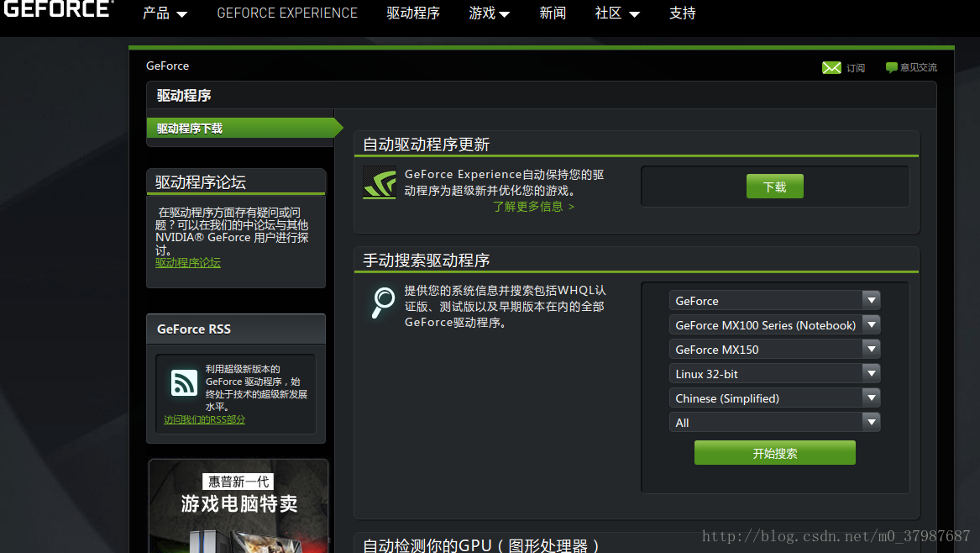Click the 订阅 link
The height and width of the screenshot is (553, 980).
point(856,67)
